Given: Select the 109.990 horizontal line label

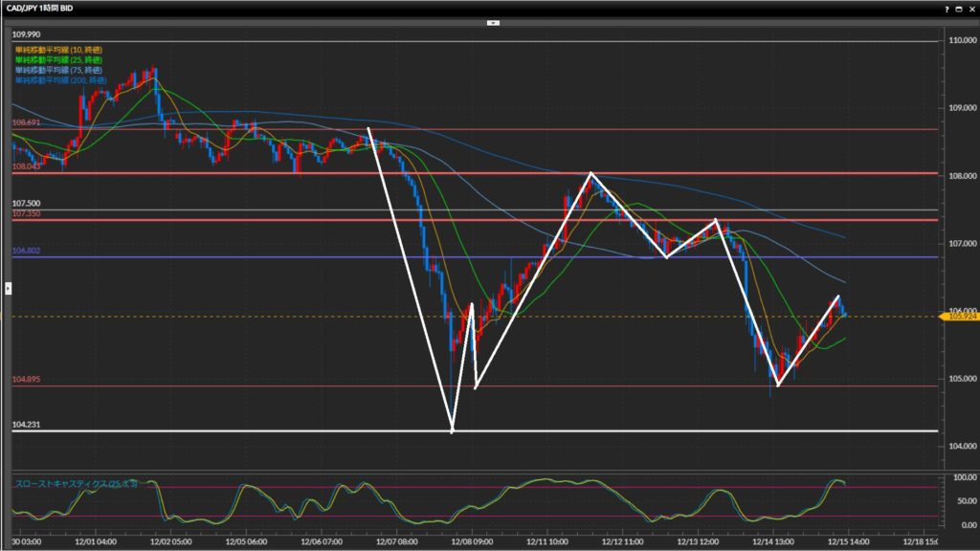Looking at the screenshot, I should (26, 34).
